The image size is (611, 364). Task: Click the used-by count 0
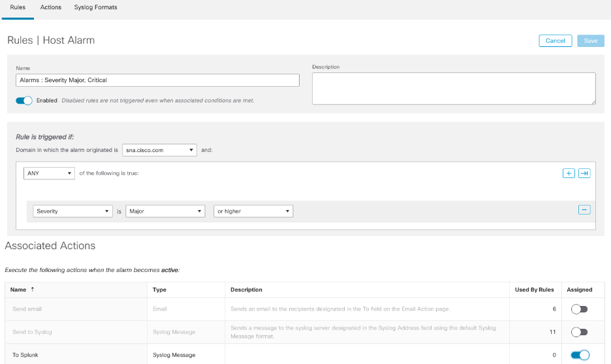pos(554,355)
